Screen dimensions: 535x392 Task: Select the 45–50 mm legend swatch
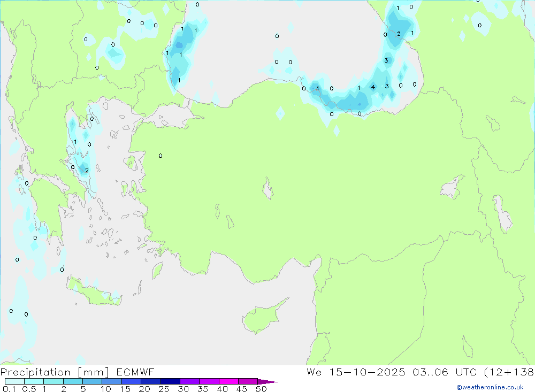pos(248,381)
